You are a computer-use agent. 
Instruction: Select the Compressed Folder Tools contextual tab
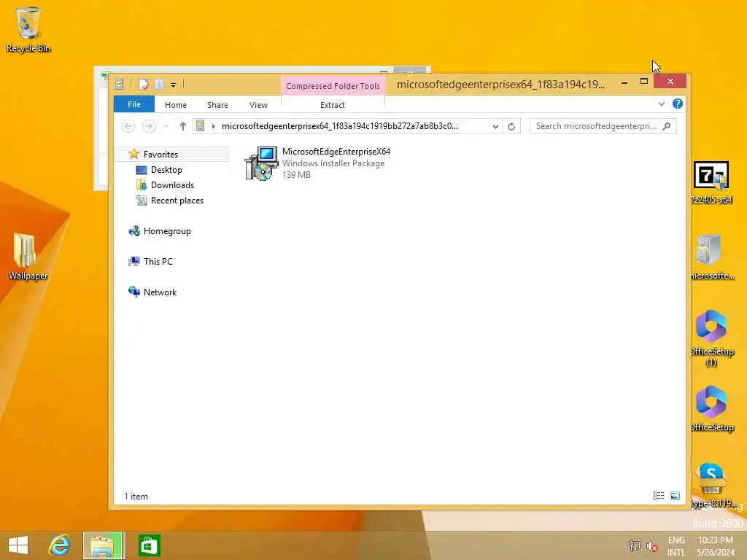(333, 86)
